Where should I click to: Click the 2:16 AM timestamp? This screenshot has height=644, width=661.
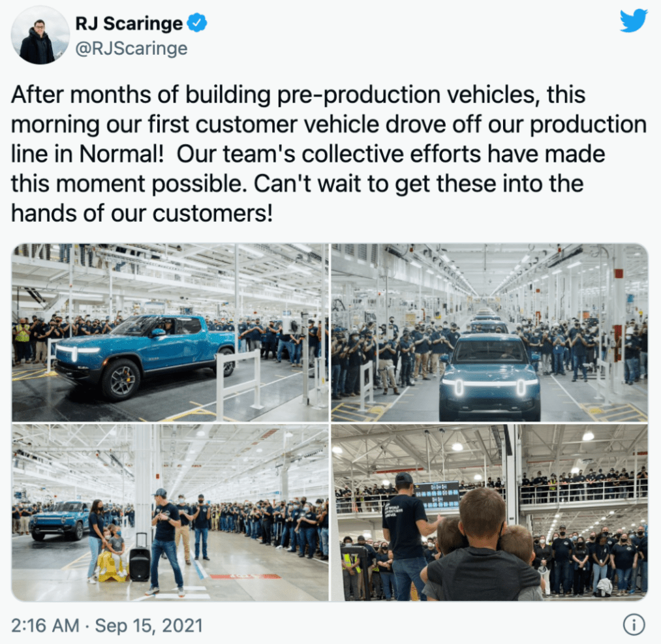click(x=45, y=625)
